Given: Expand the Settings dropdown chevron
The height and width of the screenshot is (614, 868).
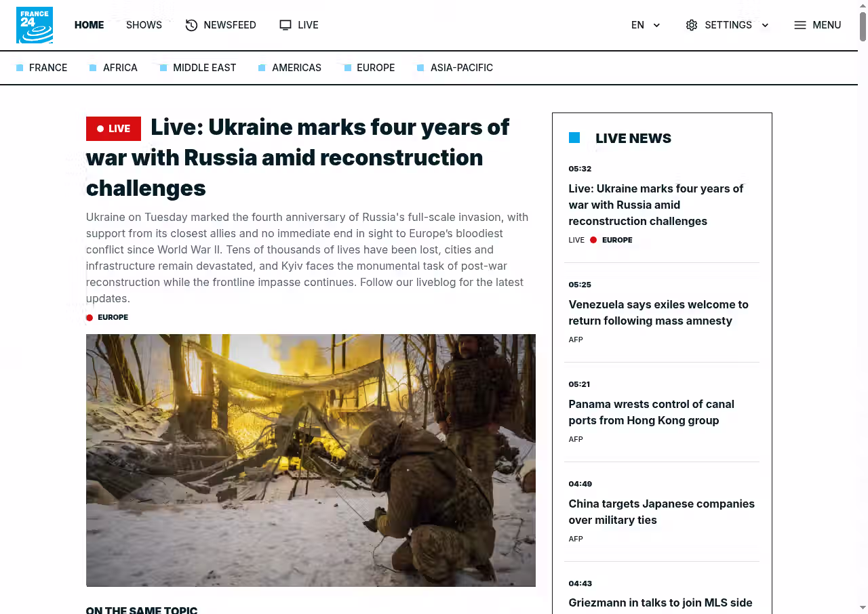Looking at the screenshot, I should tap(765, 25).
